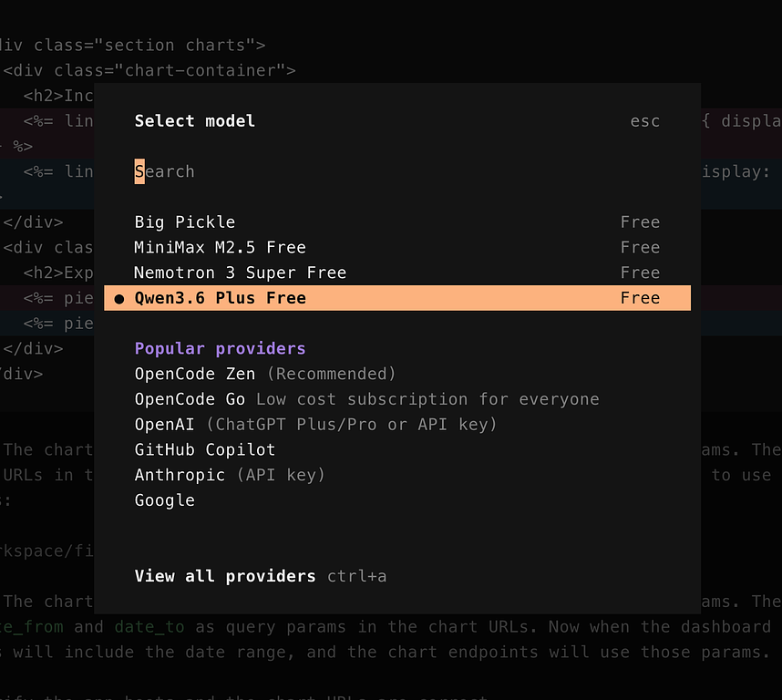Select OpenAI as the provider
782x700 pixels.
point(166,425)
